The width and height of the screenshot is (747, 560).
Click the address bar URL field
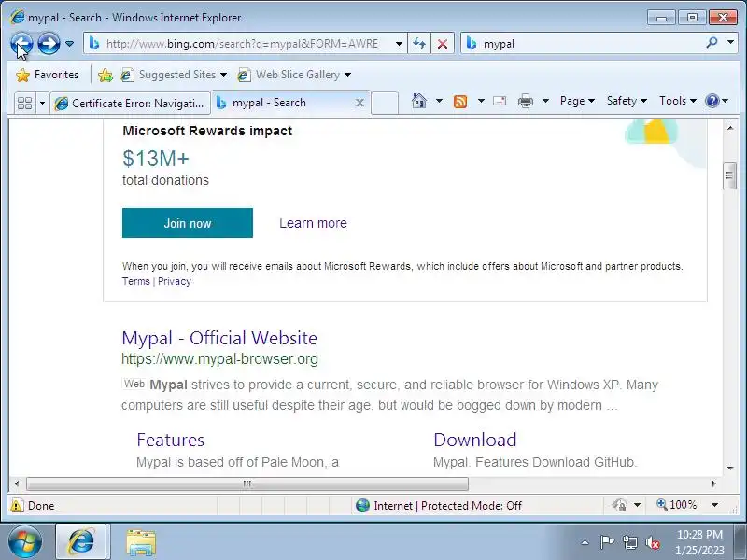pyautogui.click(x=242, y=44)
